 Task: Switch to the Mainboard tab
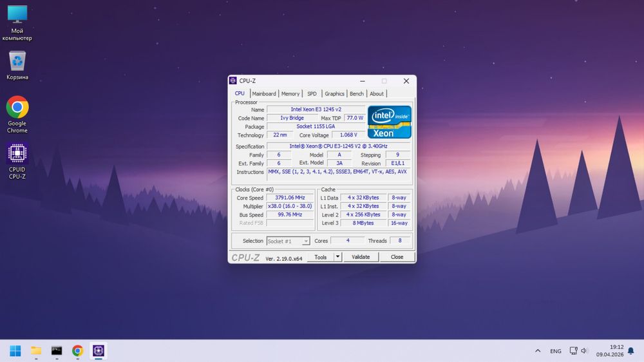(264, 93)
